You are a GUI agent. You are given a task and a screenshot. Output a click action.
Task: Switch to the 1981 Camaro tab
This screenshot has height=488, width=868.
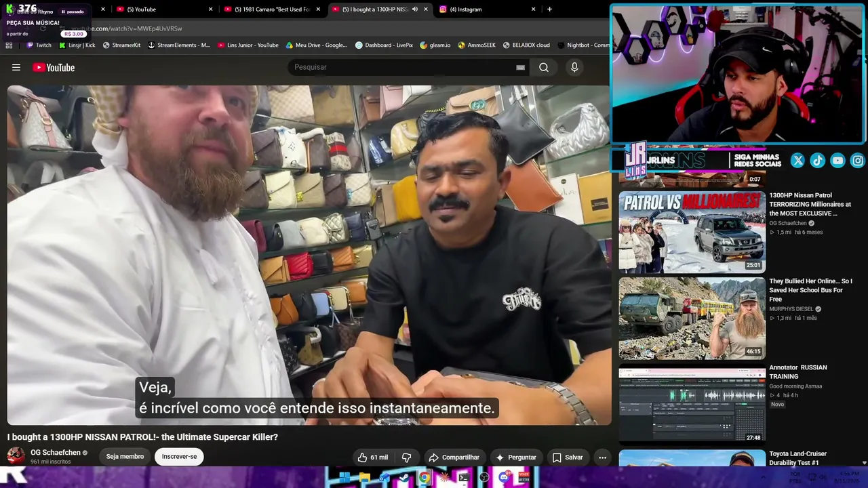(x=273, y=9)
